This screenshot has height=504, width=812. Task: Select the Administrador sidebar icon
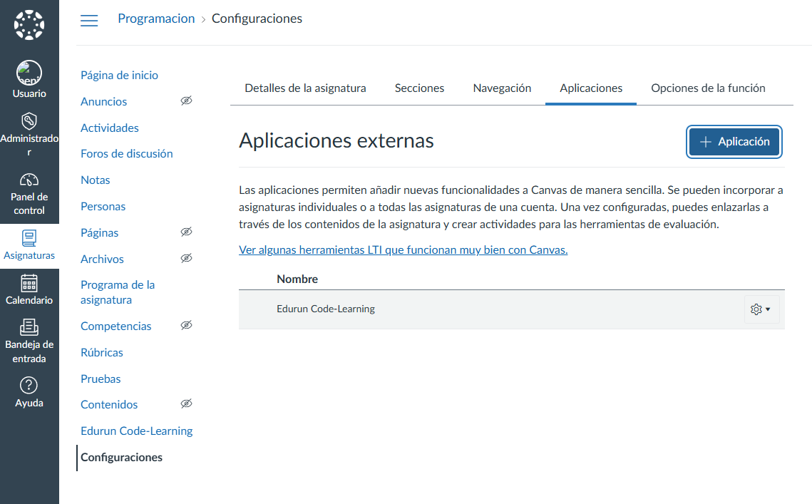tap(29, 121)
